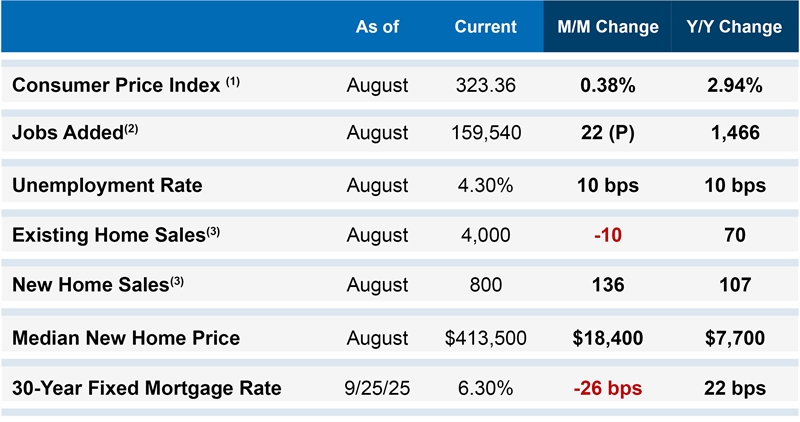The height and width of the screenshot is (422, 800).
Task: Select the 22 (P) jobs change value
Action: (607, 132)
